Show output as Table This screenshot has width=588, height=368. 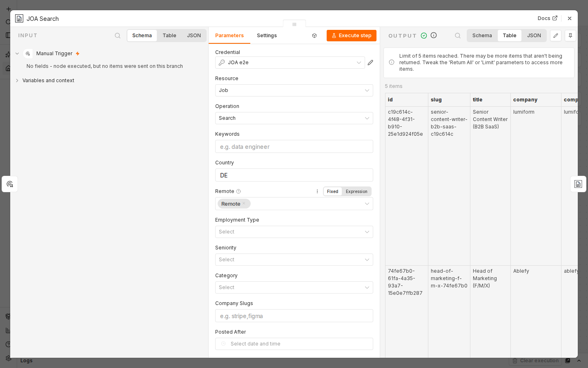pyautogui.click(x=510, y=36)
